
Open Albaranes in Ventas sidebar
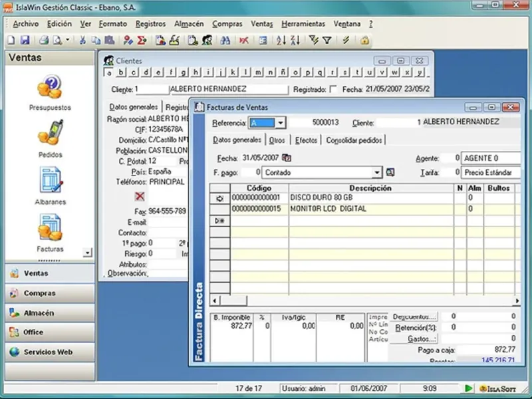click(x=51, y=186)
